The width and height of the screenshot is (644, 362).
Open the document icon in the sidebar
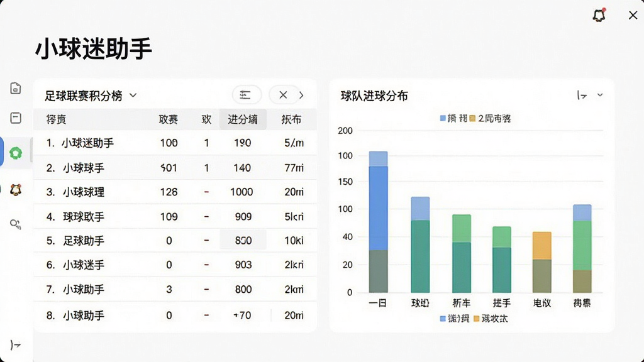[x=16, y=88]
